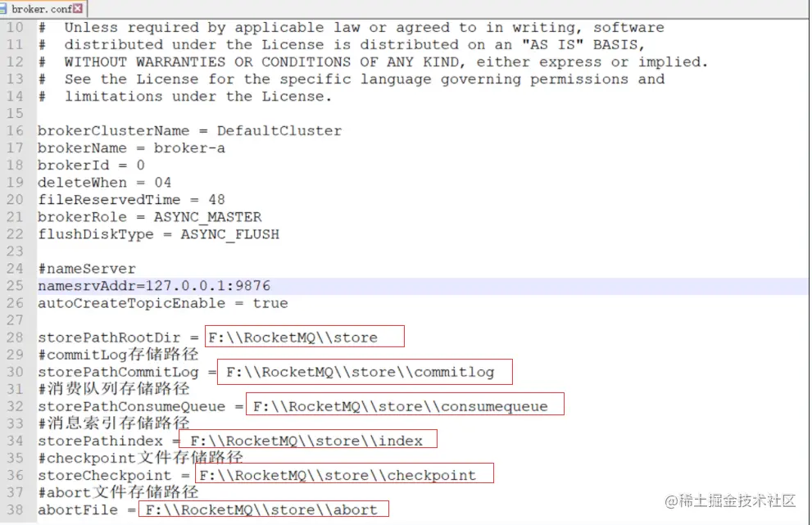Image resolution: width=812 pixels, height=525 pixels.
Task: Place cursor in 'brokerClusterName = DefaultCluster' line
Action: click(x=189, y=131)
